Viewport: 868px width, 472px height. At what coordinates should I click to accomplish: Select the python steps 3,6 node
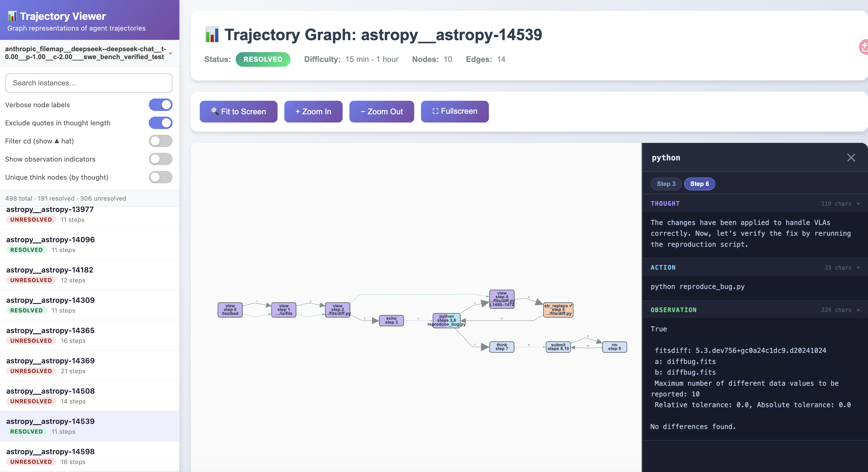(x=446, y=320)
